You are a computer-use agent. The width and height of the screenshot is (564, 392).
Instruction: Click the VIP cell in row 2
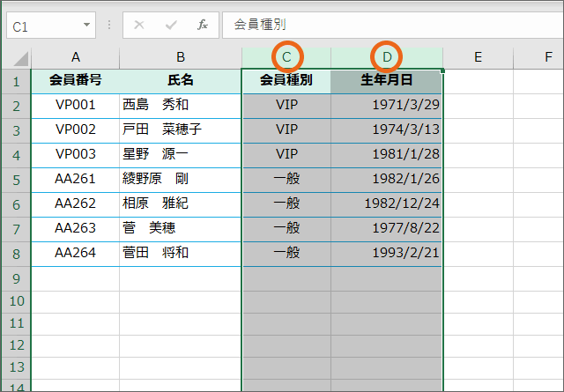click(x=286, y=107)
